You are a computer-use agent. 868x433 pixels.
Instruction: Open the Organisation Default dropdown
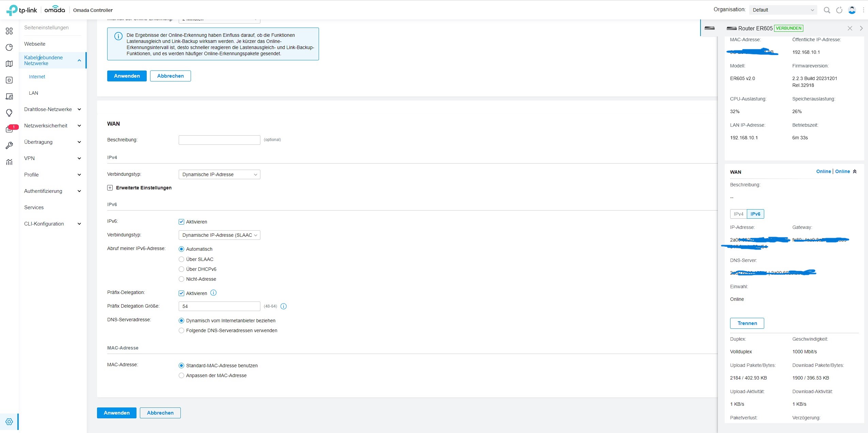coord(783,10)
